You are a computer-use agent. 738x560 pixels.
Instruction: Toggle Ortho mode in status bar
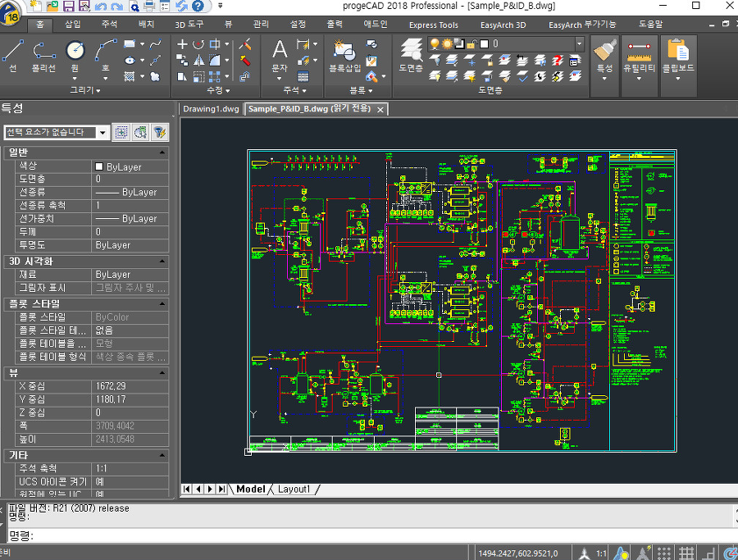pyautogui.click(x=708, y=553)
